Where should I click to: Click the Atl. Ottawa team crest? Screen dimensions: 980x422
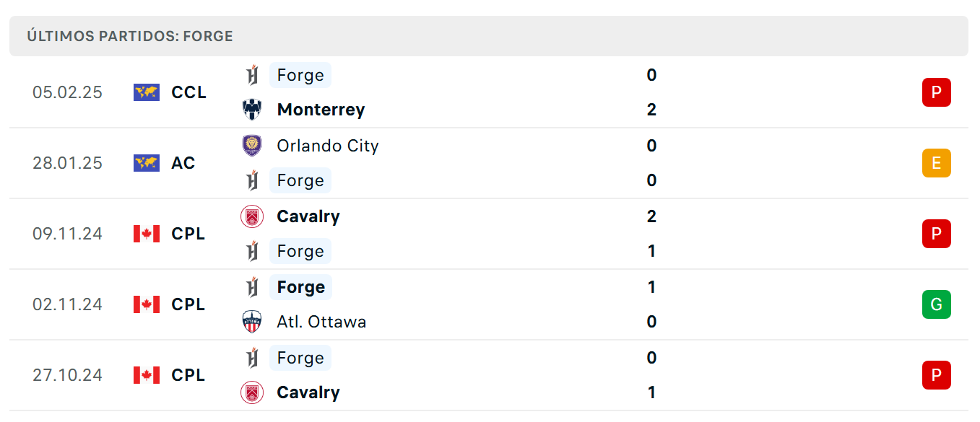tap(252, 322)
